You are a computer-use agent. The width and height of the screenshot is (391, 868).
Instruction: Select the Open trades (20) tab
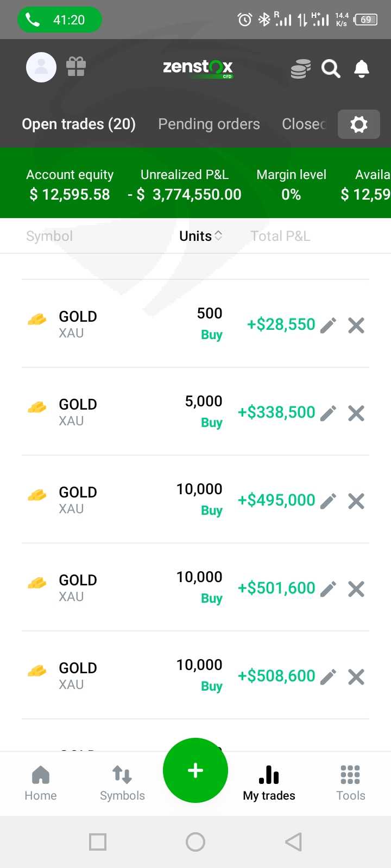(79, 124)
